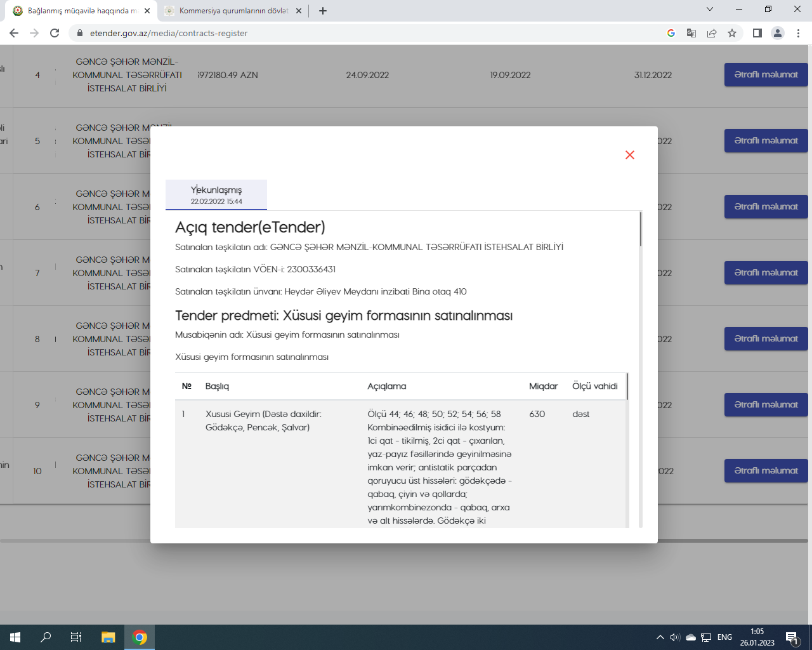
Task: Click the Yekunlaşmış status tab
Action: click(x=216, y=195)
